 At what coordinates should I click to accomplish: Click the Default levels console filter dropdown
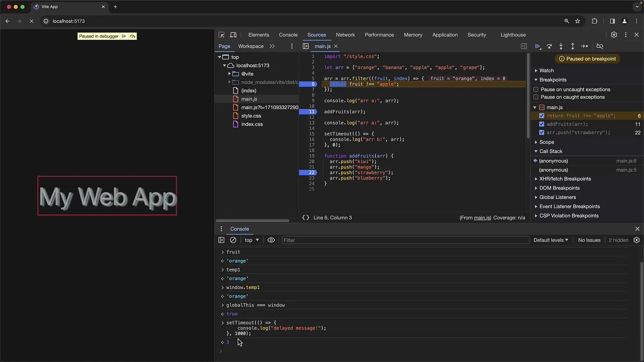tap(551, 240)
